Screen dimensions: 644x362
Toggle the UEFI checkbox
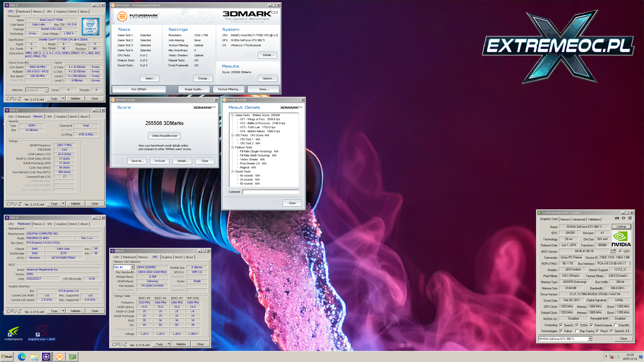(621, 251)
